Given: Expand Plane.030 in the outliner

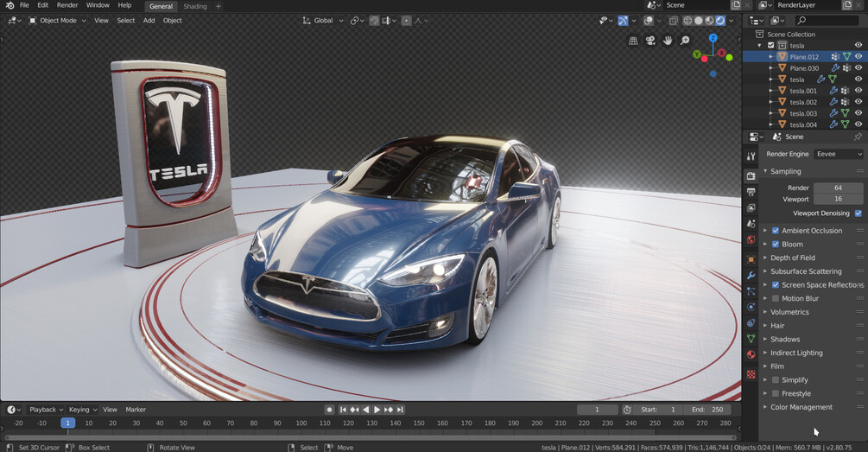Looking at the screenshot, I should (770, 68).
